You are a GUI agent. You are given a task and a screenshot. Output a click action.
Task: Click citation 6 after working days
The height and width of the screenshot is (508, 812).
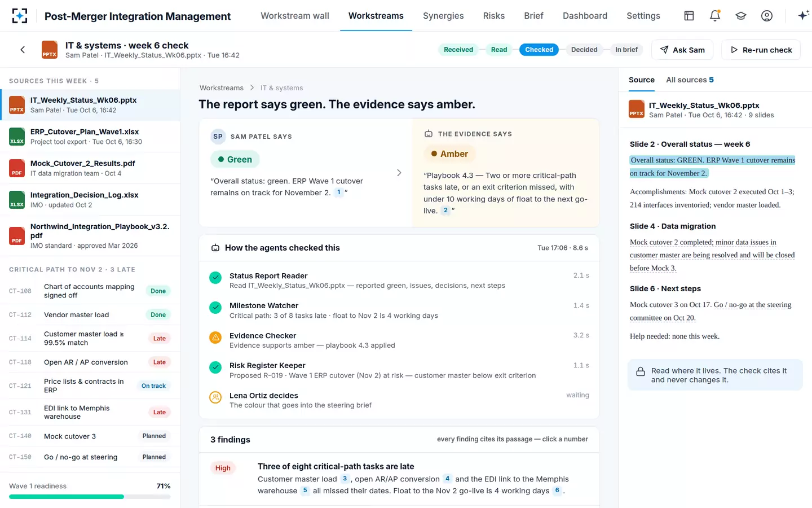tap(557, 491)
